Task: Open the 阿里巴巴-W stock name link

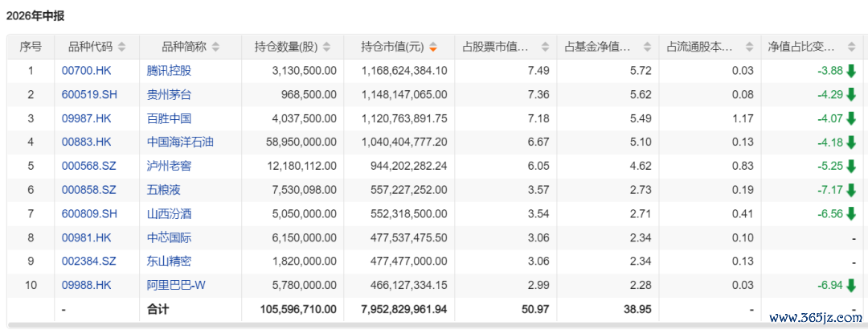Action: [x=176, y=285]
